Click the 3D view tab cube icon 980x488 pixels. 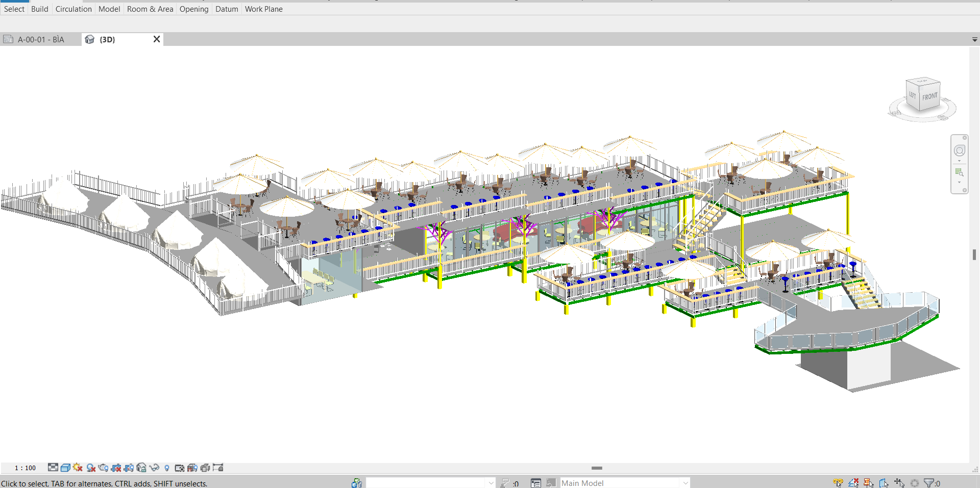click(90, 39)
